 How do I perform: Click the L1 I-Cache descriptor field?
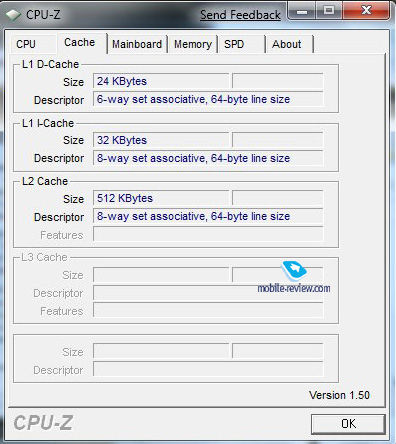(x=208, y=158)
